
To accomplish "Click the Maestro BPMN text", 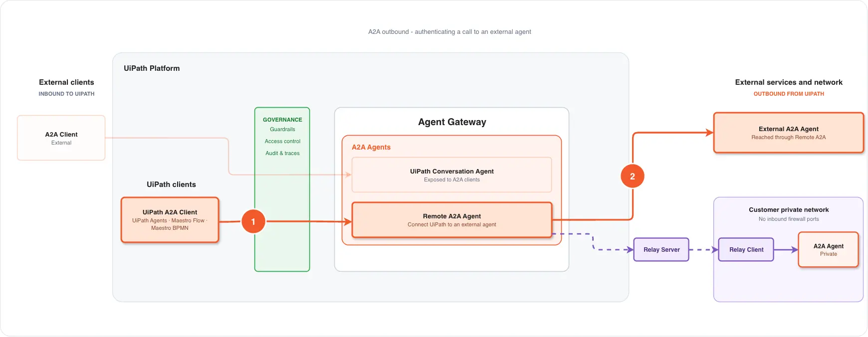I will 170,228.
